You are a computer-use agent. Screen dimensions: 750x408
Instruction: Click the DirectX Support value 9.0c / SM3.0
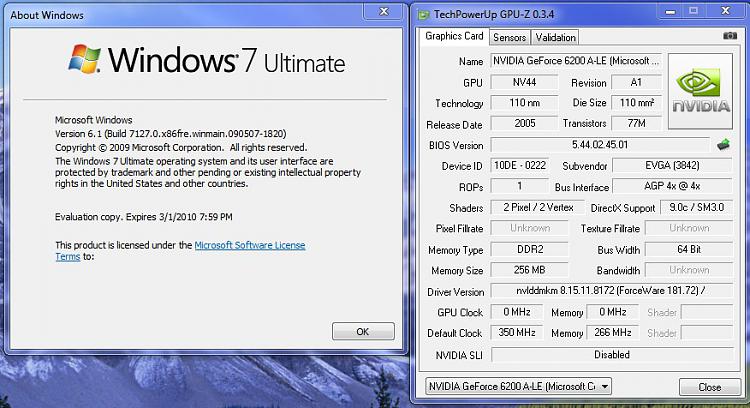(x=696, y=207)
